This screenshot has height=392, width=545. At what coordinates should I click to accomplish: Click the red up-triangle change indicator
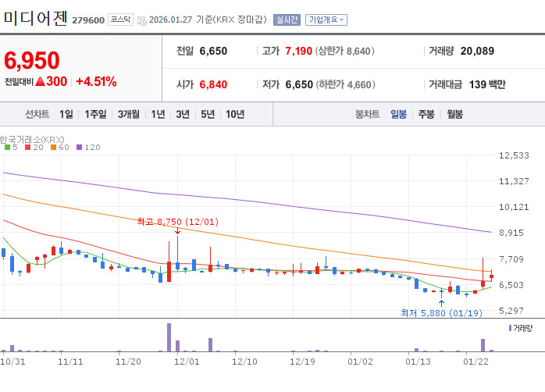(x=41, y=81)
